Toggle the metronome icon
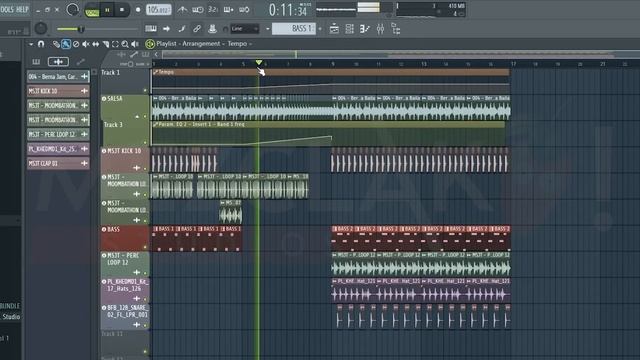The width and height of the screenshot is (640, 360). pyautogui.click(x=182, y=9)
